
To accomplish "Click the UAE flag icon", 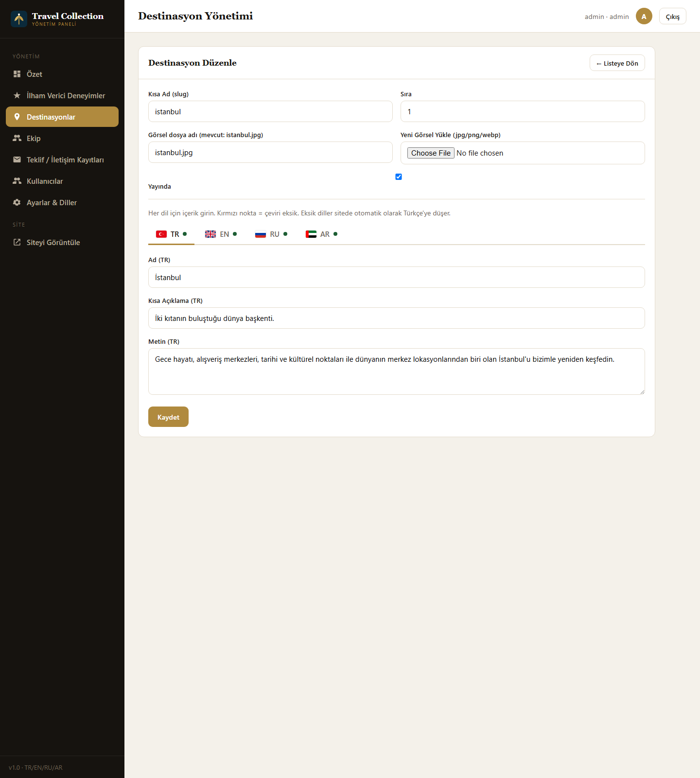I will pyautogui.click(x=311, y=234).
